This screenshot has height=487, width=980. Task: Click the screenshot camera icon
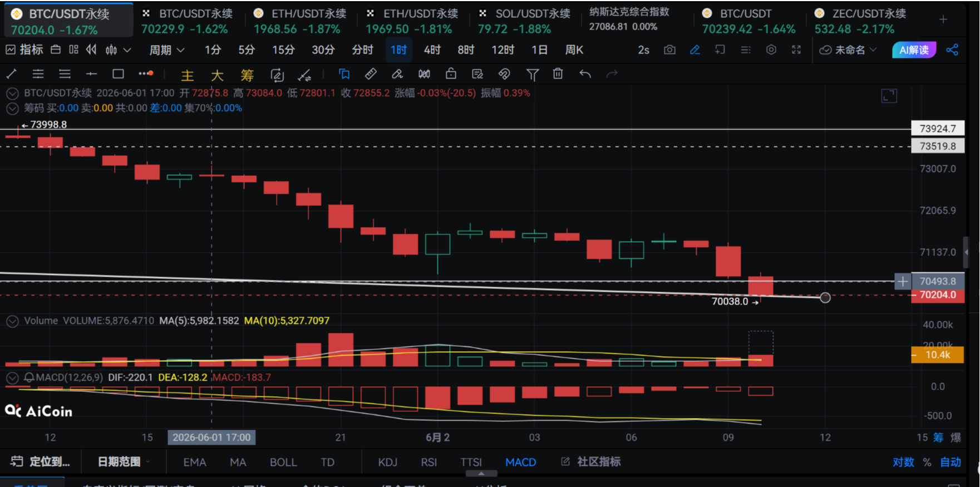coord(669,50)
